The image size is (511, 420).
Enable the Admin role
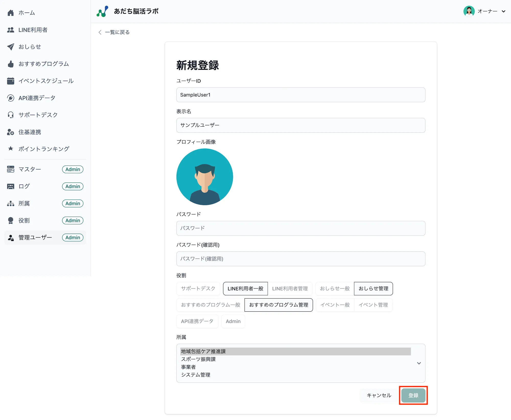pos(233,321)
